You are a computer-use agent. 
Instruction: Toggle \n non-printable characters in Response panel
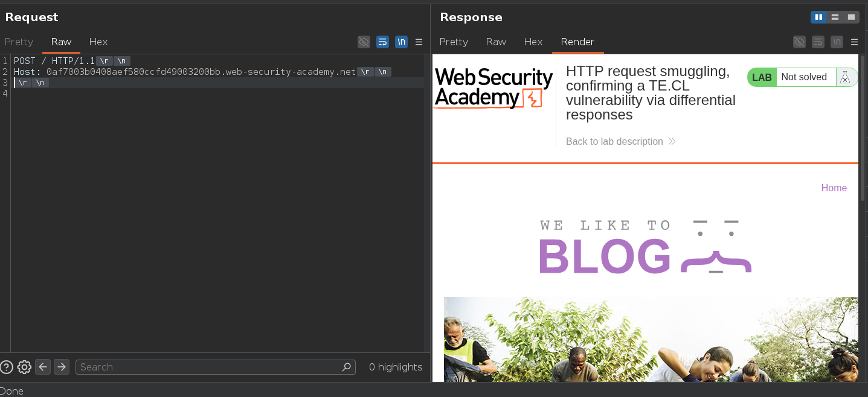(x=837, y=42)
